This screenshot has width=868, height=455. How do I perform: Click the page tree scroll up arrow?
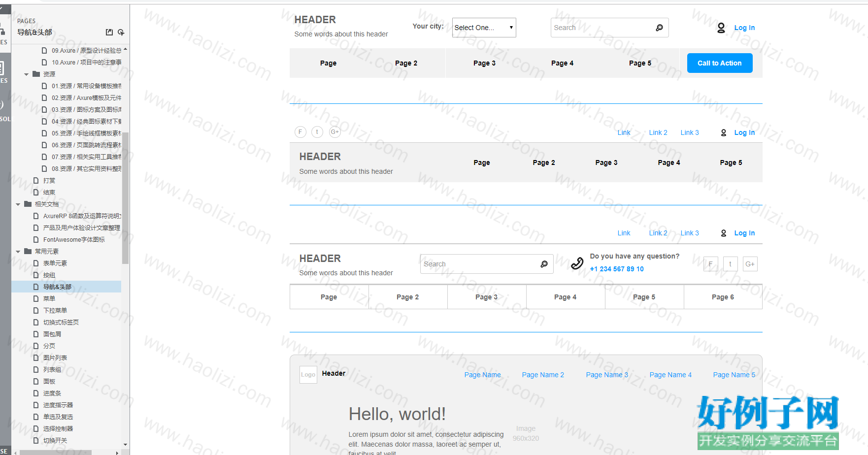point(125,49)
